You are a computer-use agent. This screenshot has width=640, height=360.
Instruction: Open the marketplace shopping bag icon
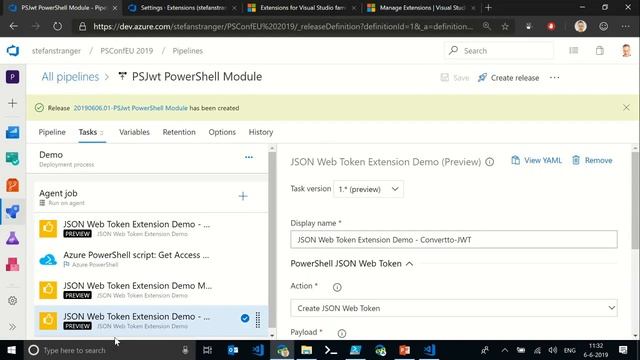[x=600, y=51]
